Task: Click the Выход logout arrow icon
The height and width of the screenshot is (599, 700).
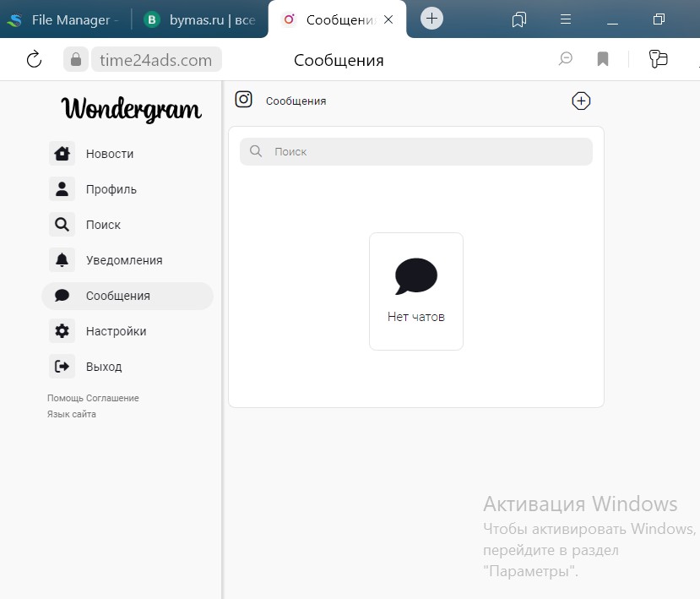Action: click(x=62, y=367)
